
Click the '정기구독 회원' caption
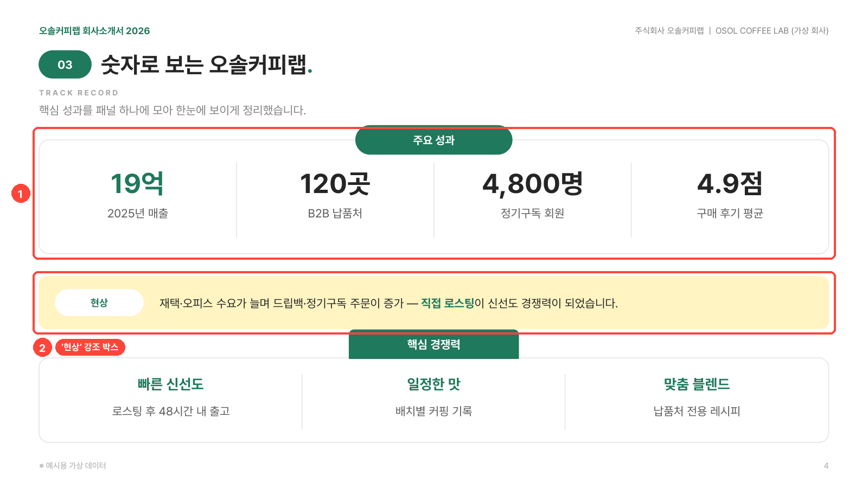(x=533, y=214)
